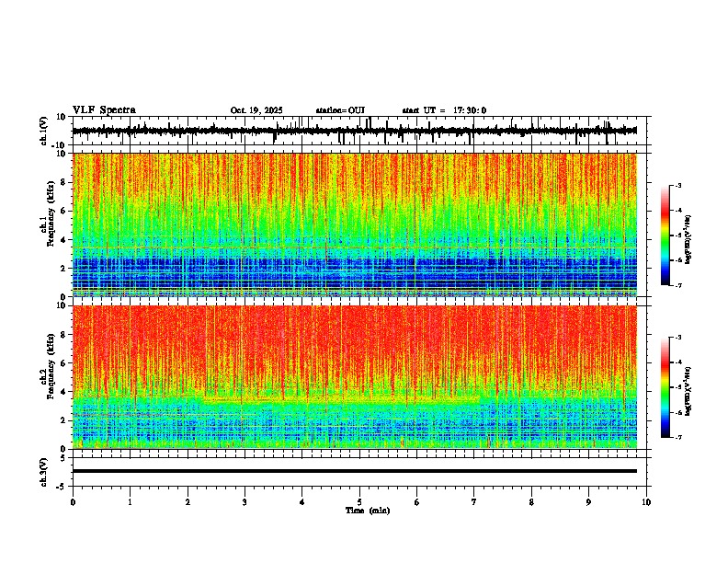Click the ch.1 frequency spectrogram panel
The height and width of the screenshot is (563, 728).
(x=355, y=224)
